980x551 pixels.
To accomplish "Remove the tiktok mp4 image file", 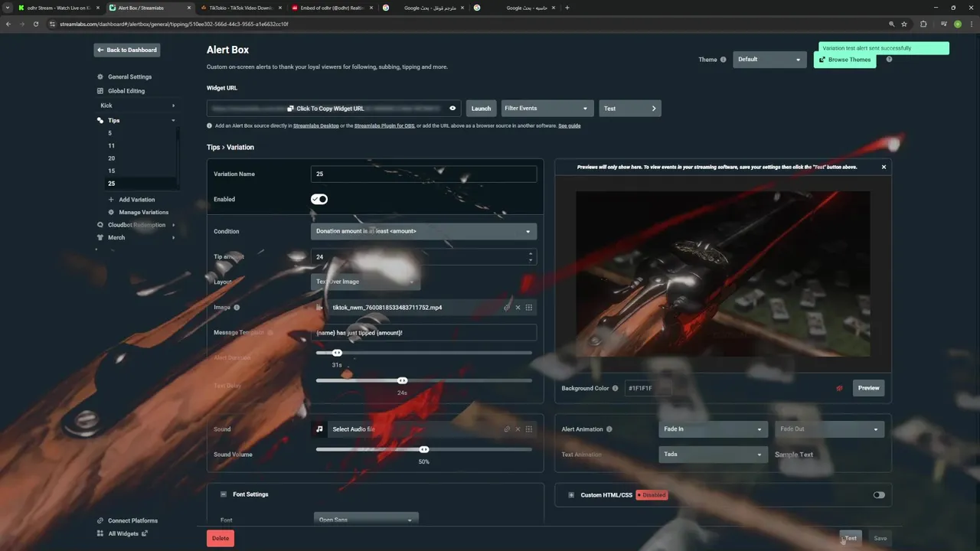I will coord(518,308).
